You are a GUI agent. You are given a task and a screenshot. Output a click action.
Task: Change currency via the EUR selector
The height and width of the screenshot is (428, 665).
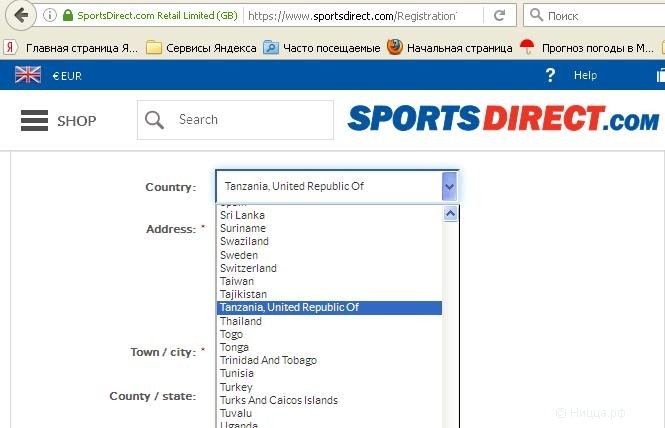pos(67,75)
